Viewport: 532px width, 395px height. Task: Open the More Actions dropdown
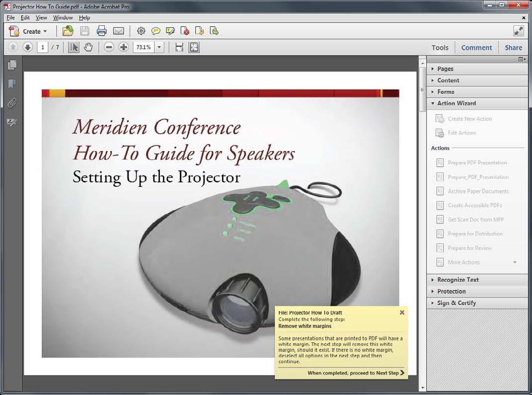tap(515, 262)
